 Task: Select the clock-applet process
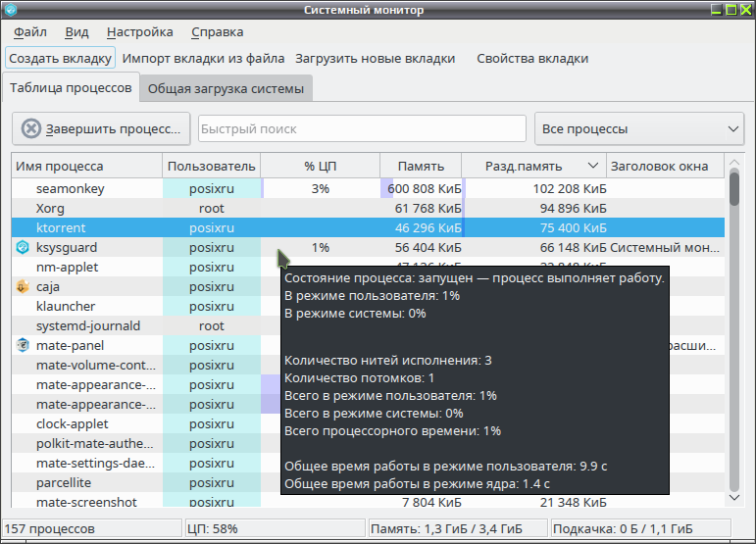click(x=73, y=424)
